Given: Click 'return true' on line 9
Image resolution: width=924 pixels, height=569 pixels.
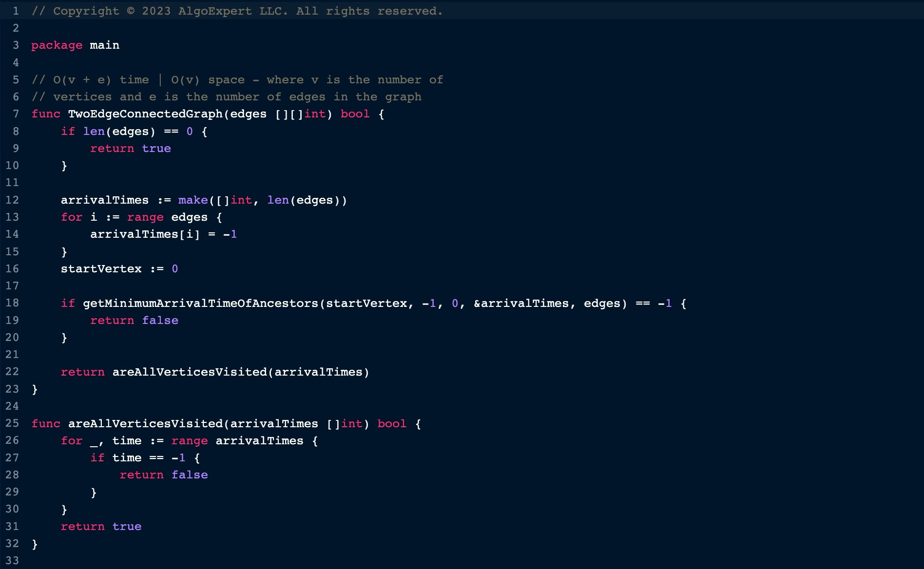Looking at the screenshot, I should [x=130, y=149].
